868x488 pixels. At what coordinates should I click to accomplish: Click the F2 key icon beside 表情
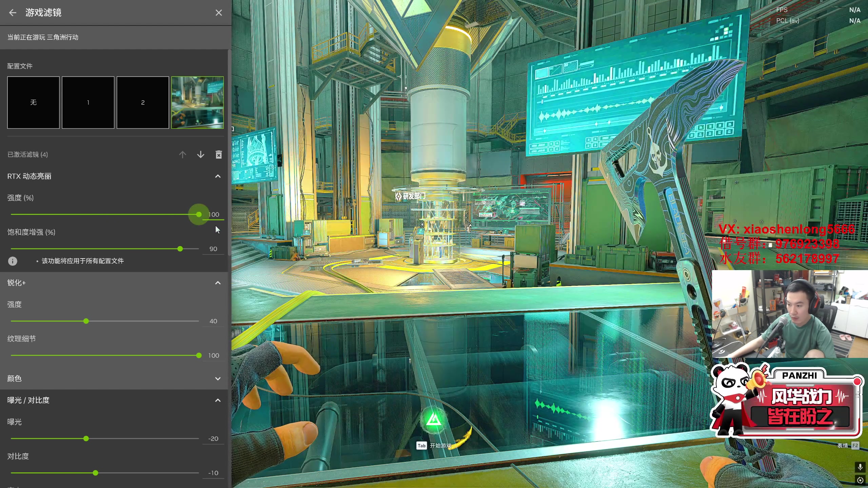click(855, 445)
